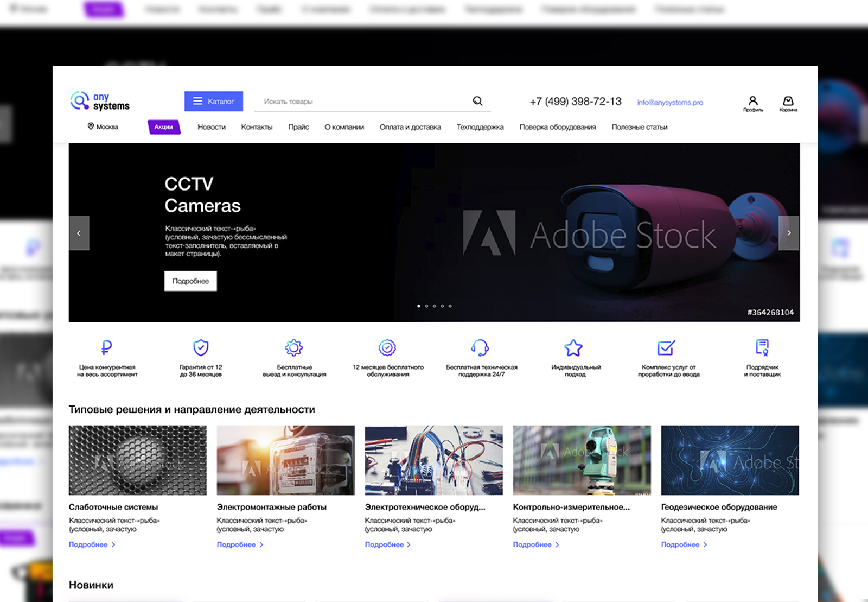Click the any systems logo
The image size is (868, 602).
pyautogui.click(x=100, y=102)
